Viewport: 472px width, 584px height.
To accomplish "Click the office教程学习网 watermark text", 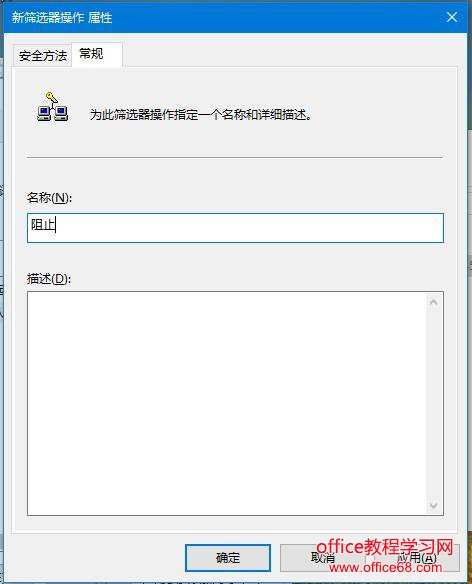I will (385, 547).
